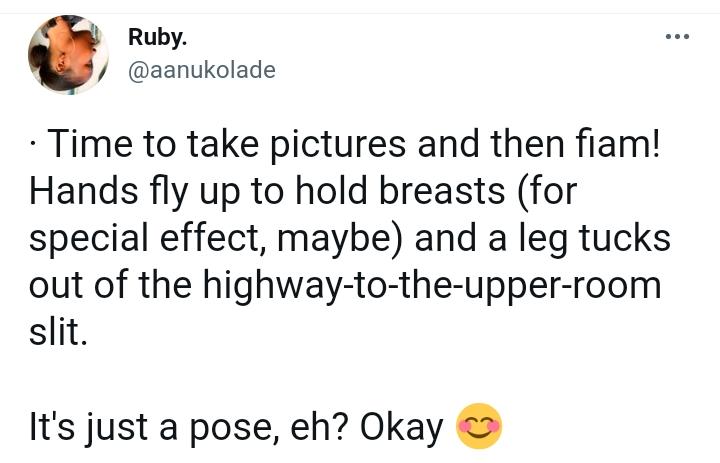The width and height of the screenshot is (720, 463).
Task: Click the leading dot before "Time"
Action: pos(34,147)
